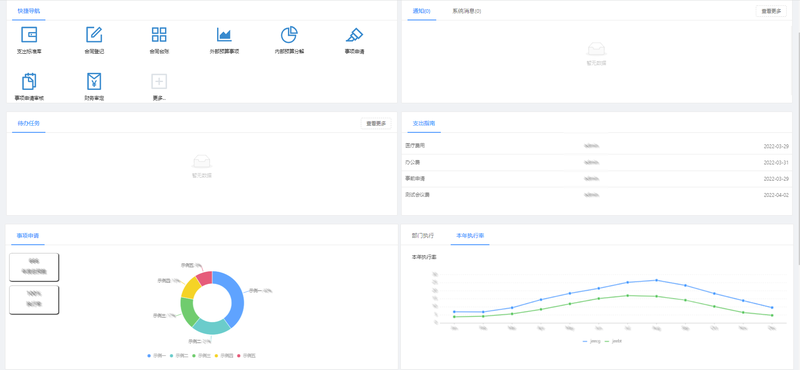Open the 财务审定 yen envelope shortcut icon
The height and width of the screenshot is (370, 800).
click(x=94, y=81)
